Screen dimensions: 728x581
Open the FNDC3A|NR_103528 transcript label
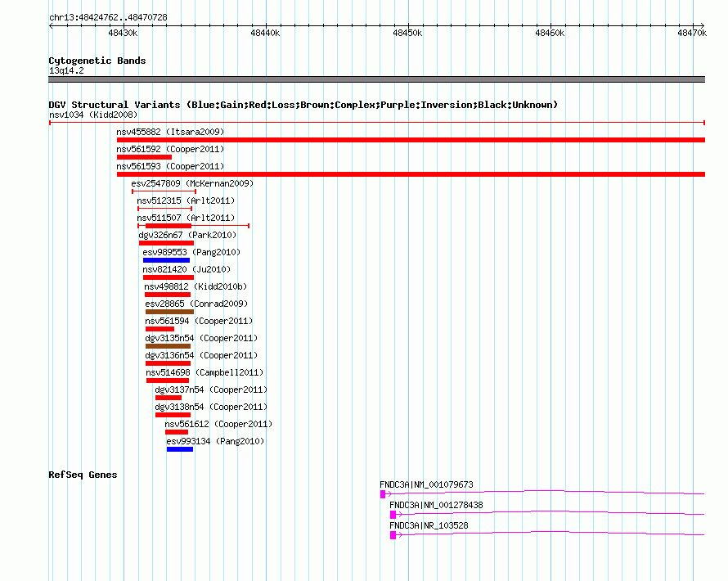click(x=429, y=525)
